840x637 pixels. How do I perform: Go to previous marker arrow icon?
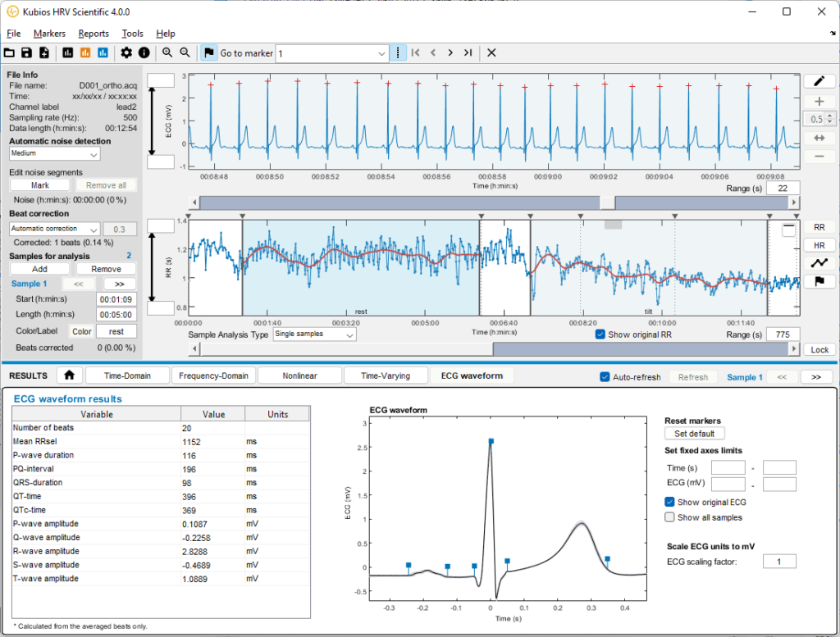[x=433, y=52]
